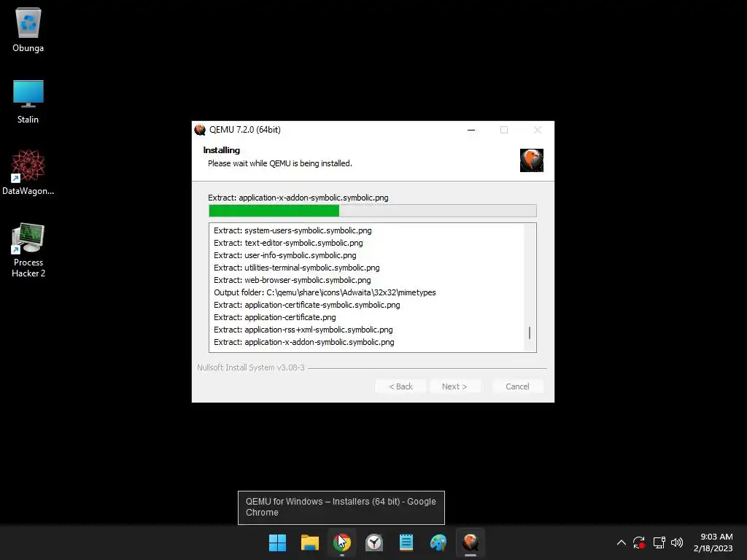The image size is (747, 560).
Task: Open the Paint icon in taskbar
Action: 438,542
